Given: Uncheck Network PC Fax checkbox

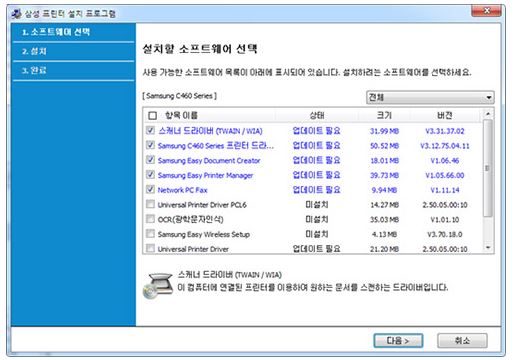Looking at the screenshot, I should pyautogui.click(x=150, y=189).
